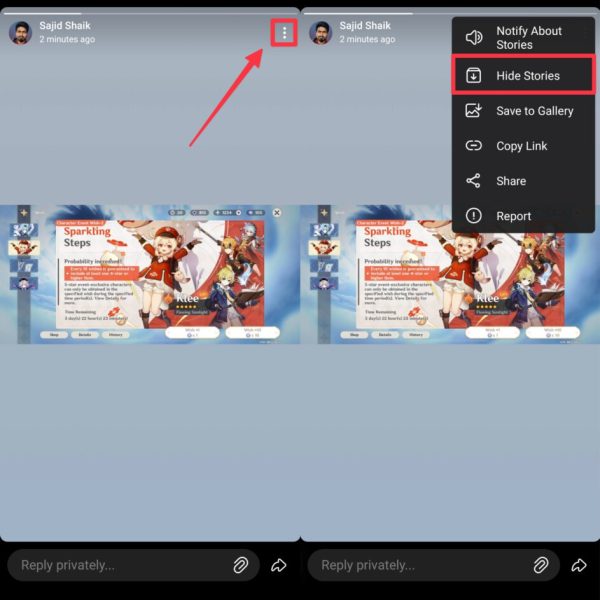The image size is (600, 600).
Task: Select Save to Gallery option
Action: tap(523, 111)
